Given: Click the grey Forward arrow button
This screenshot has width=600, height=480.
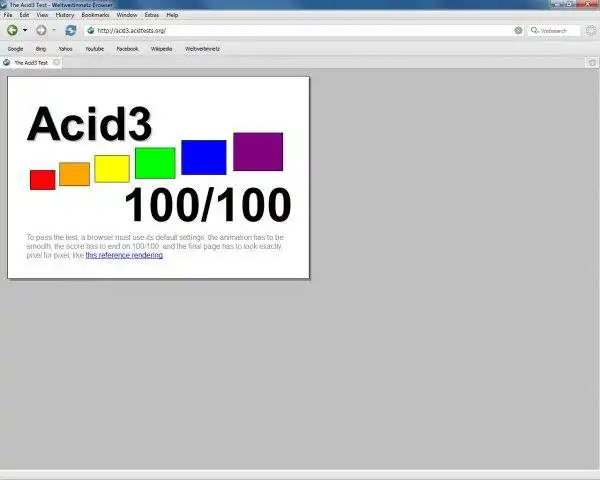Looking at the screenshot, I should pos(41,30).
